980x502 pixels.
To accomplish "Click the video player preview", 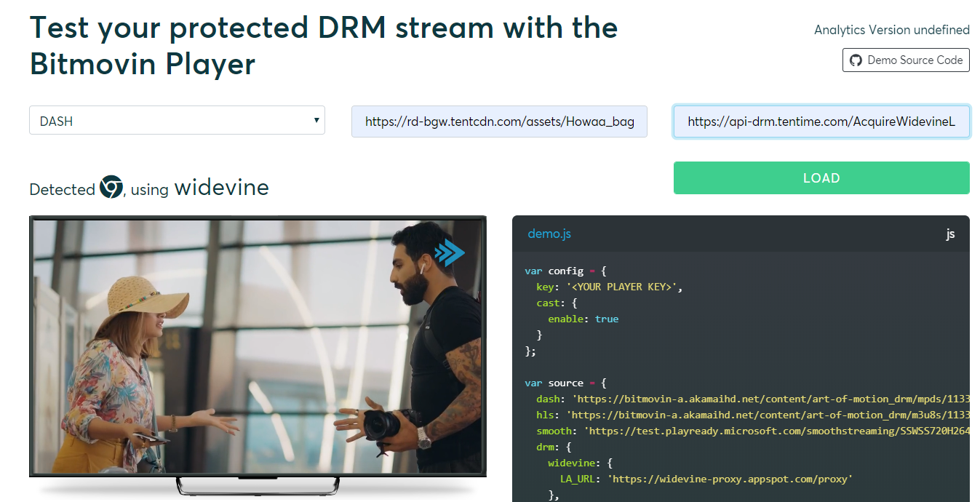I will (258, 346).
